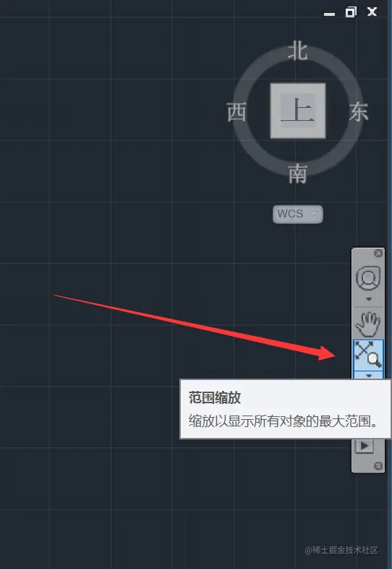The image size is (392, 569).
Task: Open the navigation bar customize menu
Action: tap(378, 466)
